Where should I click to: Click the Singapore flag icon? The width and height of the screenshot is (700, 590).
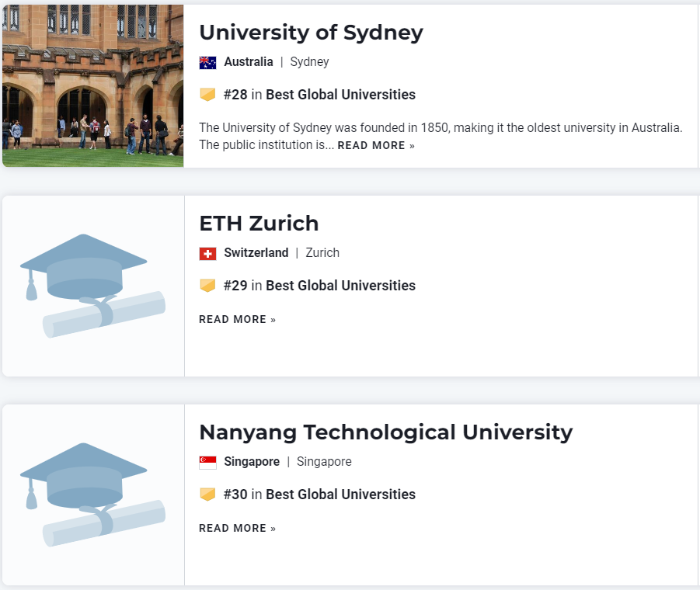(207, 462)
